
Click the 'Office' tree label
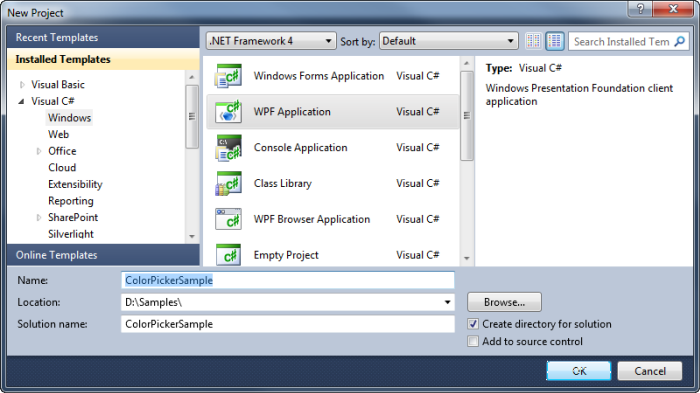click(62, 151)
